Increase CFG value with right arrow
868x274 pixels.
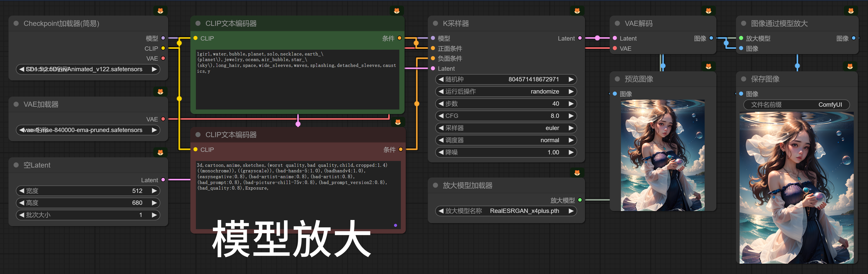pyautogui.click(x=571, y=116)
